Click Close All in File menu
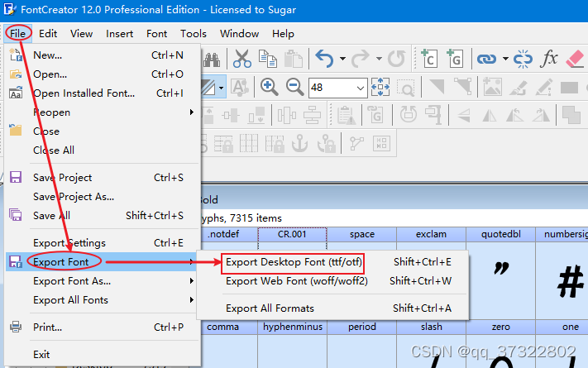The image size is (588, 368). 103,150
